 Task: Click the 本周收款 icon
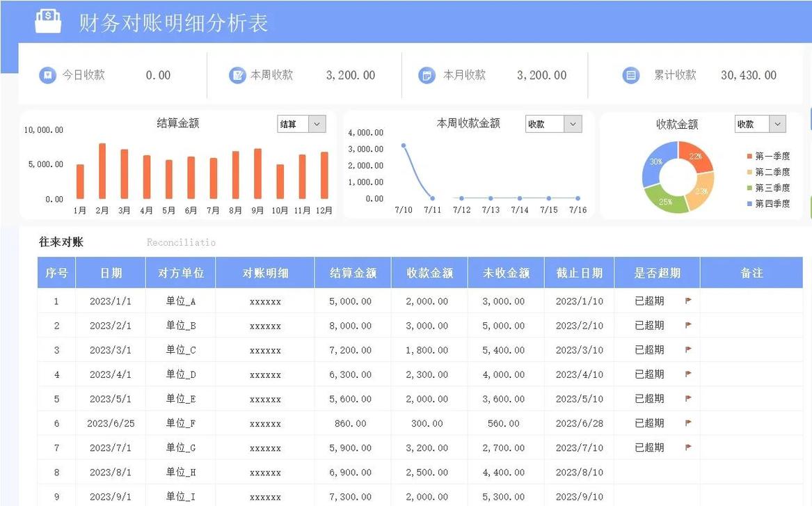click(237, 75)
